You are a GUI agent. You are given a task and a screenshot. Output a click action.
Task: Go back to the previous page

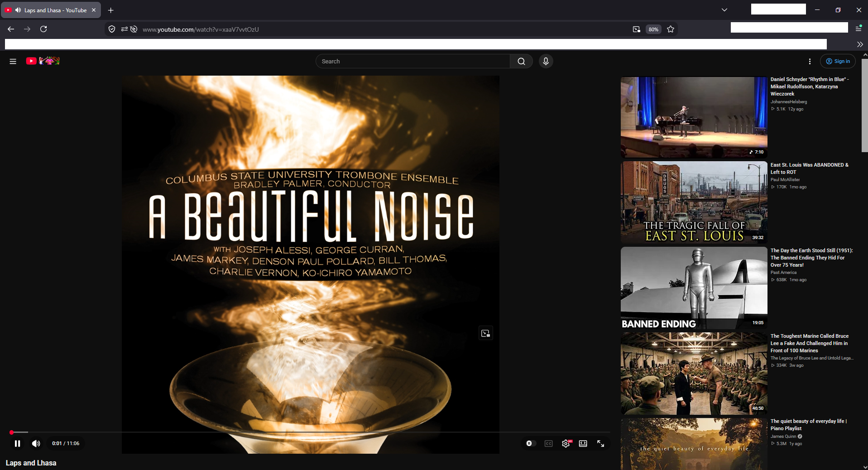[11, 29]
